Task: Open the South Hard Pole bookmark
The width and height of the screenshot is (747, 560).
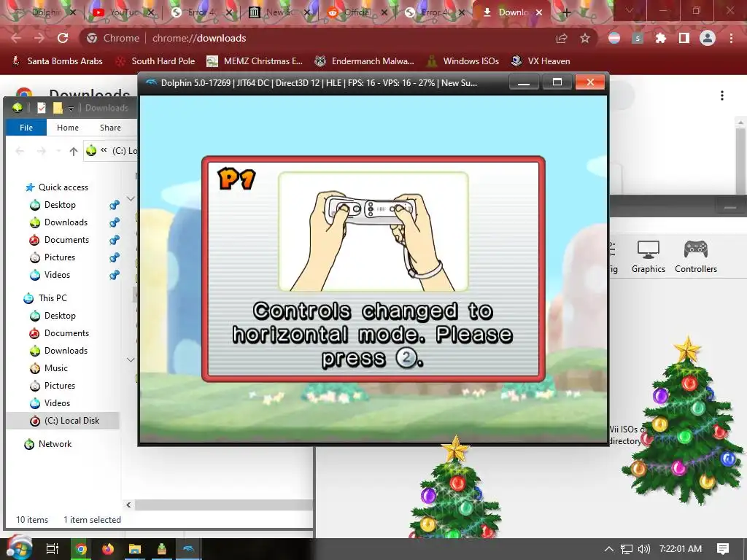Action: click(156, 61)
